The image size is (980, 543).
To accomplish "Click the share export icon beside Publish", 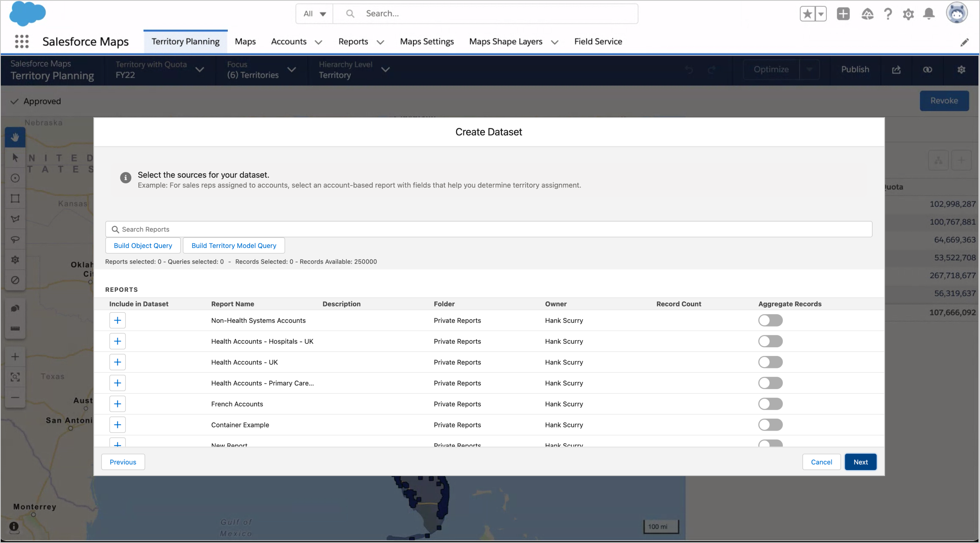I will [897, 70].
